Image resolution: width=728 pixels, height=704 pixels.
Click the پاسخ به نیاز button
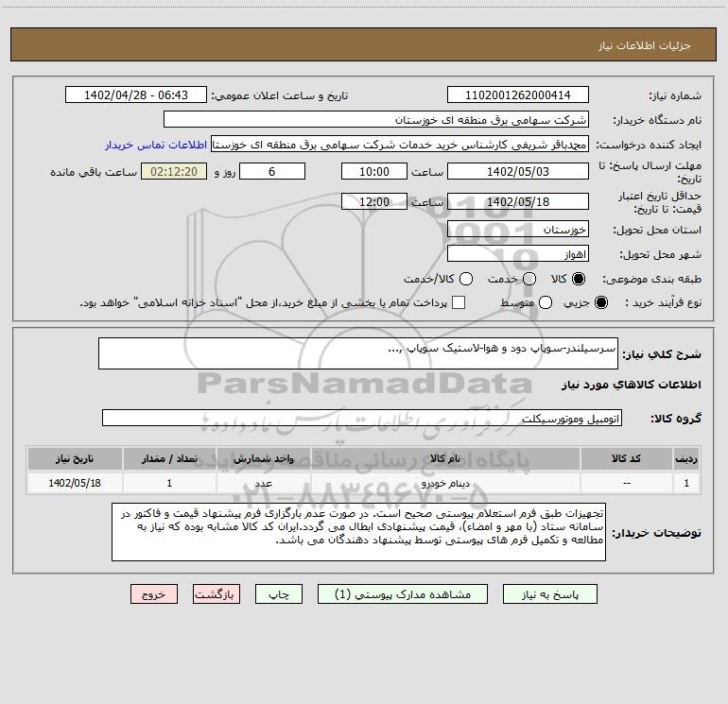click(549, 594)
